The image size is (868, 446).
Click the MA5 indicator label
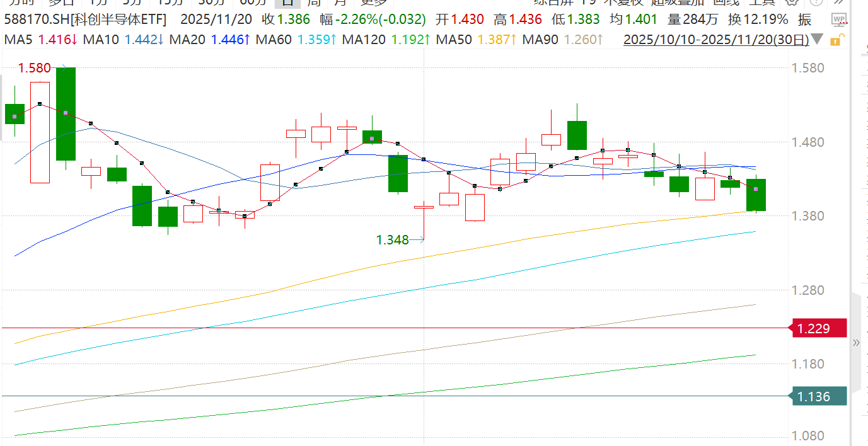20,40
